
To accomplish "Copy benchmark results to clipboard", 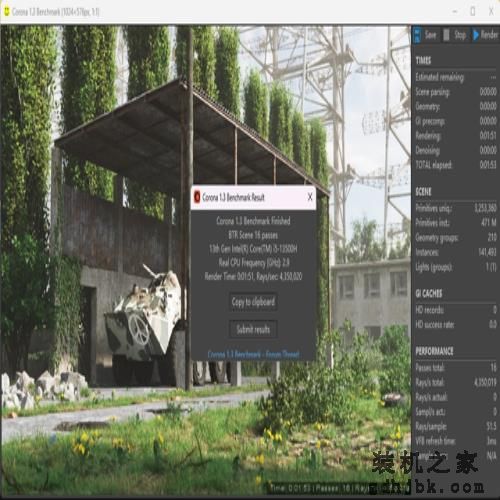I will (x=253, y=302).
